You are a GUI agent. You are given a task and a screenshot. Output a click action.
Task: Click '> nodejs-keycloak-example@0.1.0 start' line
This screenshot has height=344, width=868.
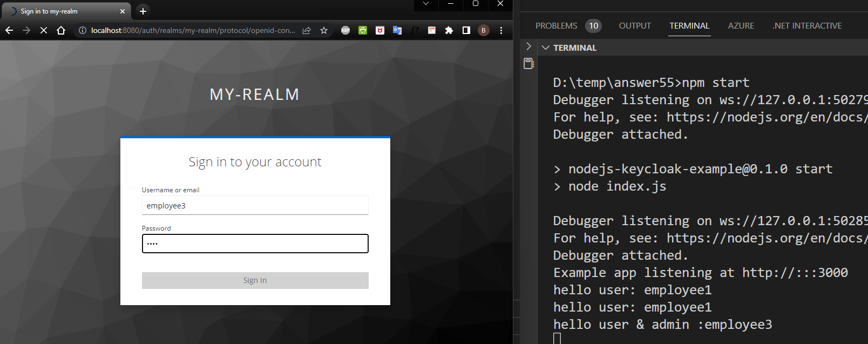coord(693,169)
